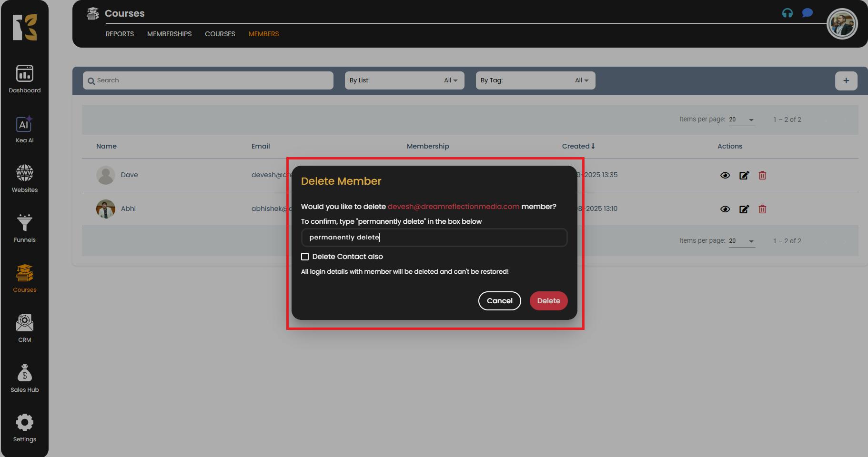The image size is (868, 457).
Task: Click the headphones support icon
Action: click(787, 13)
